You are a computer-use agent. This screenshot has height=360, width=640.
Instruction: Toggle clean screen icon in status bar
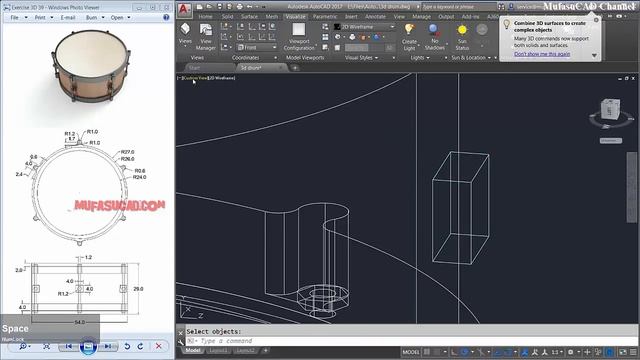(623, 352)
